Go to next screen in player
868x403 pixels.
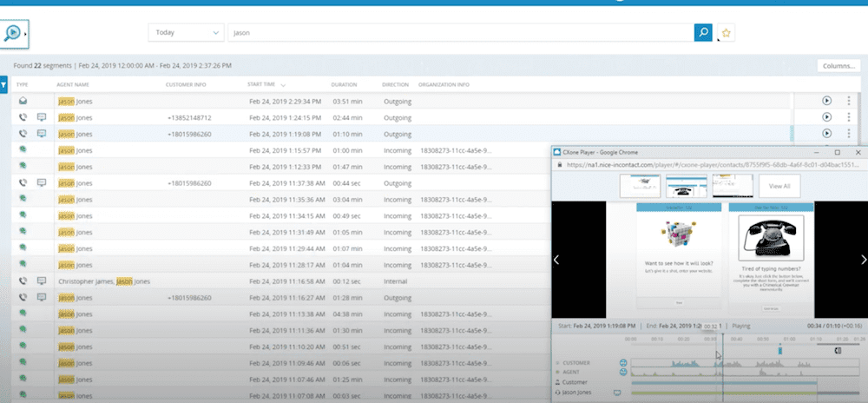(863, 260)
